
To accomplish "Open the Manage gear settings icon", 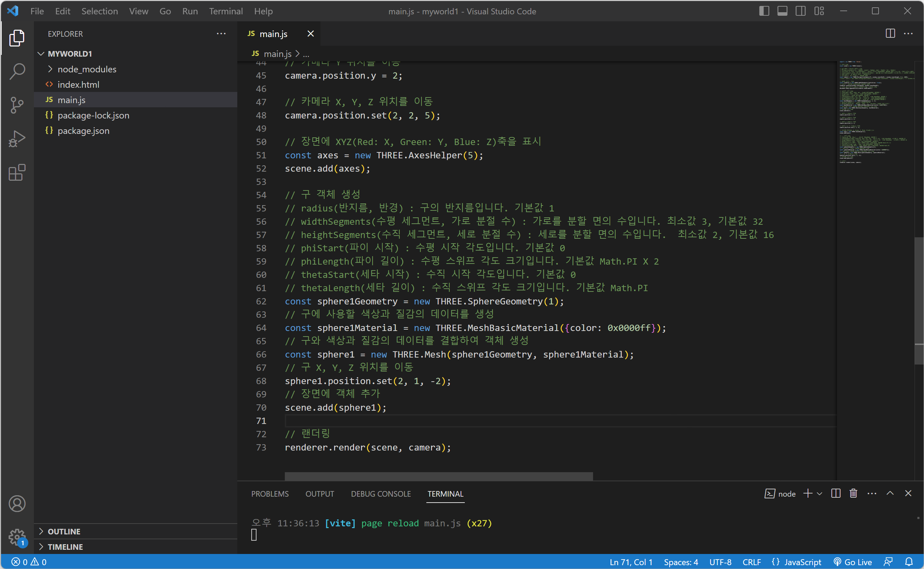I will tap(17, 537).
